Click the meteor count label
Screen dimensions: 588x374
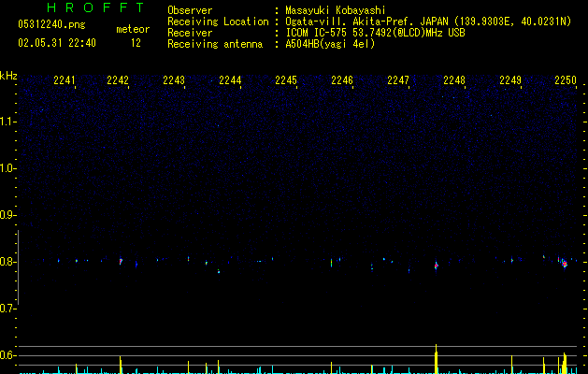point(133,29)
